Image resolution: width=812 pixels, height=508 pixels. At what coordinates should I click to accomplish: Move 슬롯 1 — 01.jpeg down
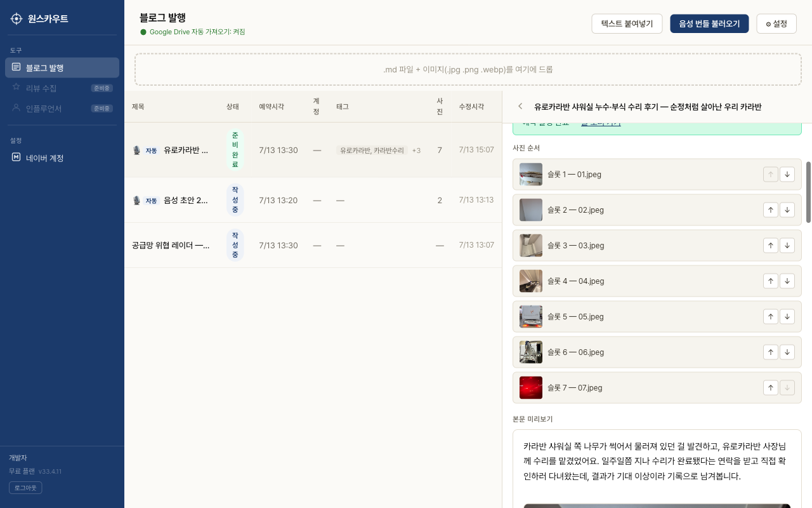tap(787, 174)
